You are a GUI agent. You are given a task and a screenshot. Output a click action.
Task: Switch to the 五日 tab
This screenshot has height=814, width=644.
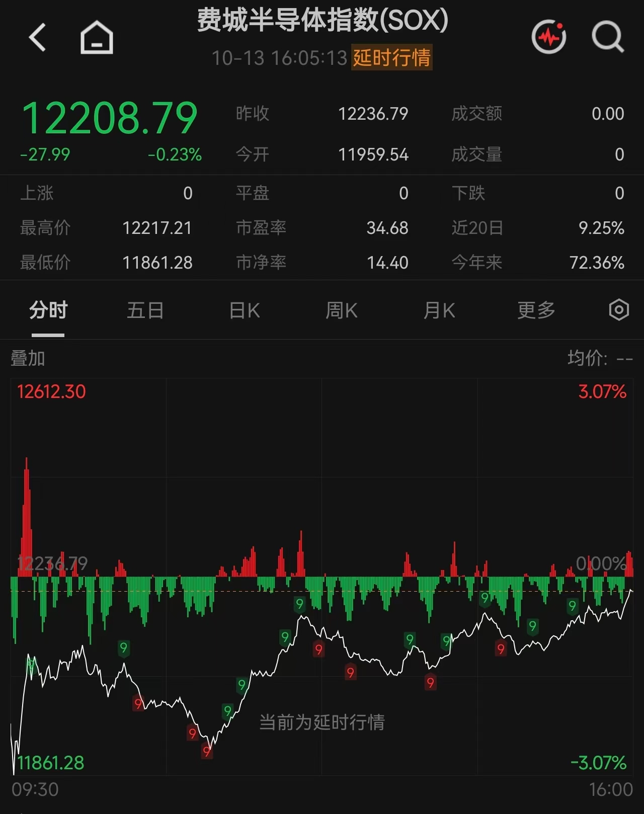tap(145, 310)
